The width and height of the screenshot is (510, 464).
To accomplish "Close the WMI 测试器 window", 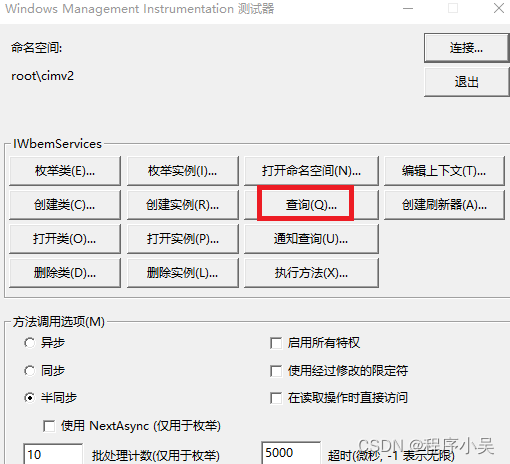I will (499, 8).
